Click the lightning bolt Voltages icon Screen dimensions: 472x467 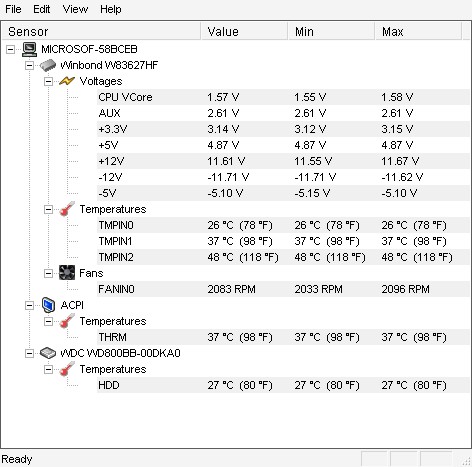tap(67, 81)
